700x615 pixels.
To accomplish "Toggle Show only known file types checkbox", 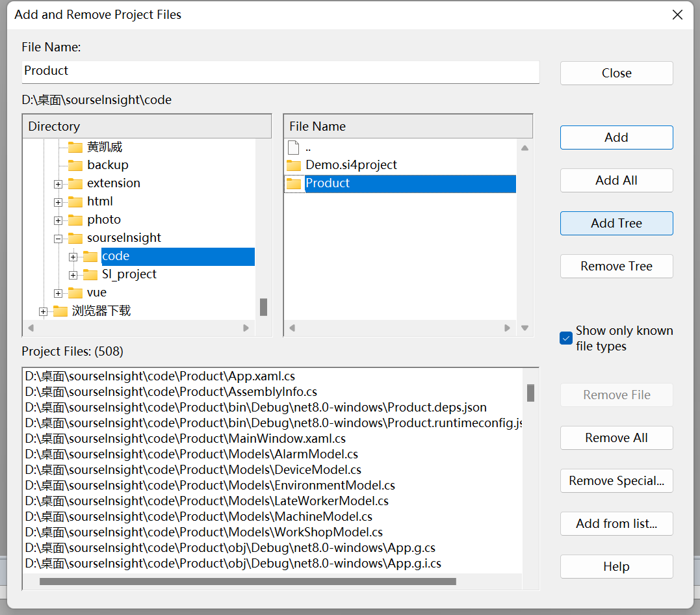I will [x=565, y=338].
